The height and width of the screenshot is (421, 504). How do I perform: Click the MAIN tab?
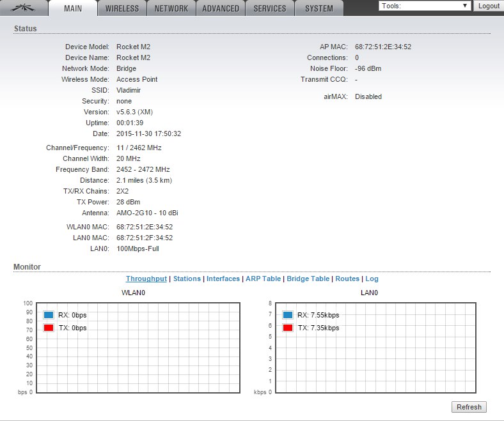coord(72,8)
